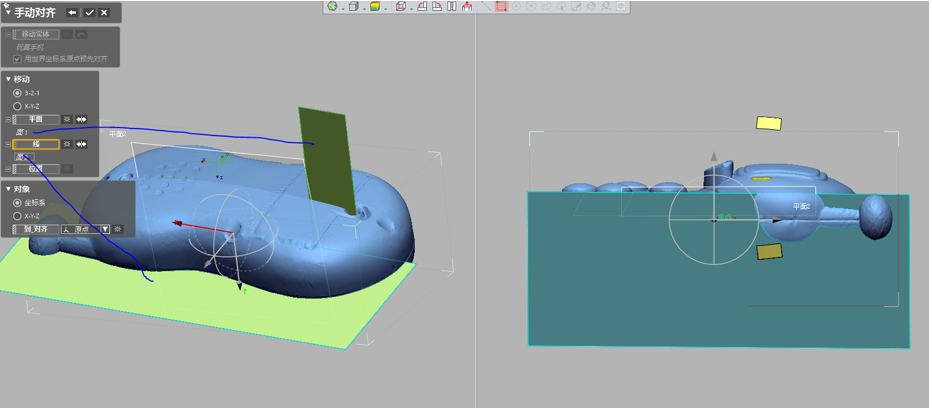Click the 平面 selection field
This screenshot has width=932, height=410.
36,119
